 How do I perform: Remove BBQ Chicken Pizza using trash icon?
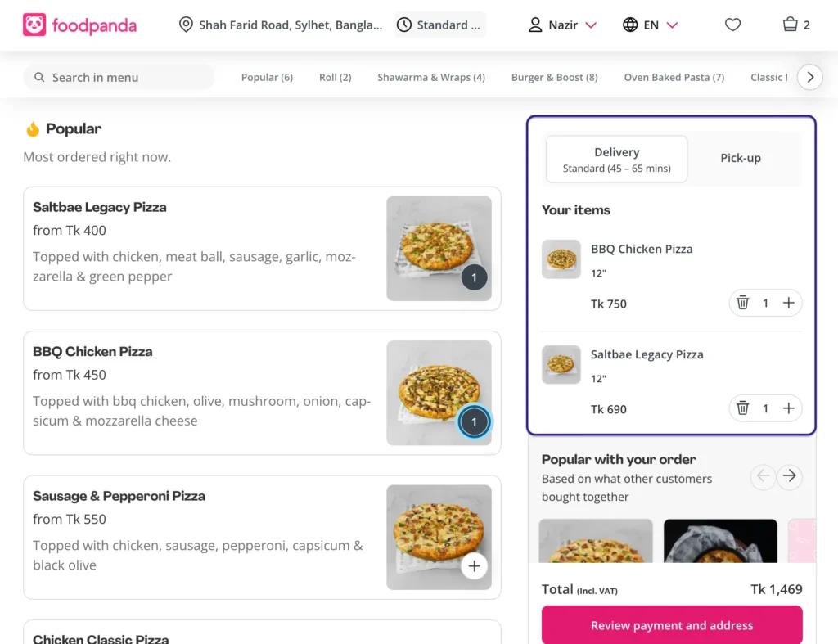tap(742, 303)
